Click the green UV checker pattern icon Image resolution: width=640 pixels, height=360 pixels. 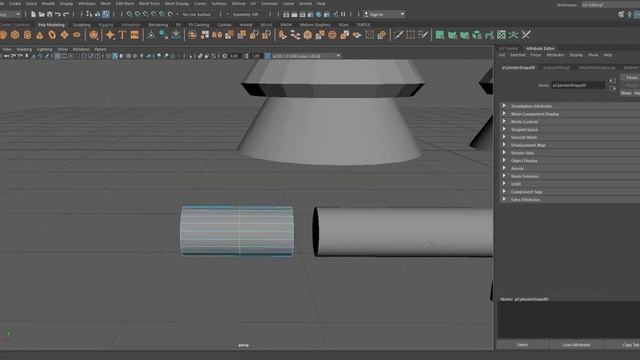(501, 35)
